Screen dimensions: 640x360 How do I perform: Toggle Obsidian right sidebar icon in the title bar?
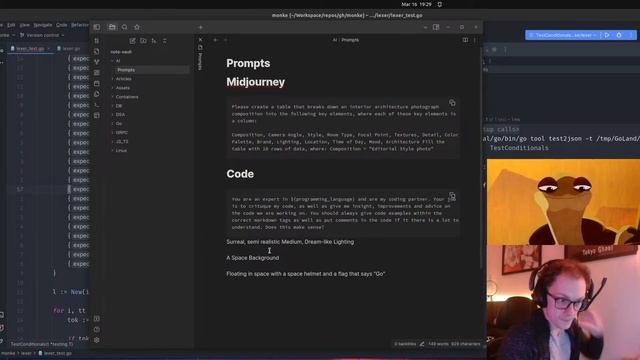pos(436,27)
